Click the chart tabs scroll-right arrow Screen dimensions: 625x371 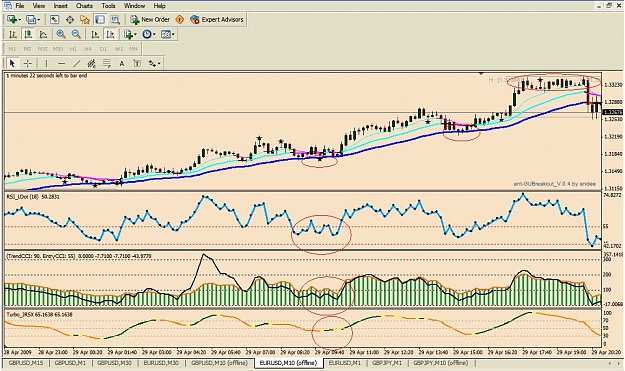(x=619, y=363)
